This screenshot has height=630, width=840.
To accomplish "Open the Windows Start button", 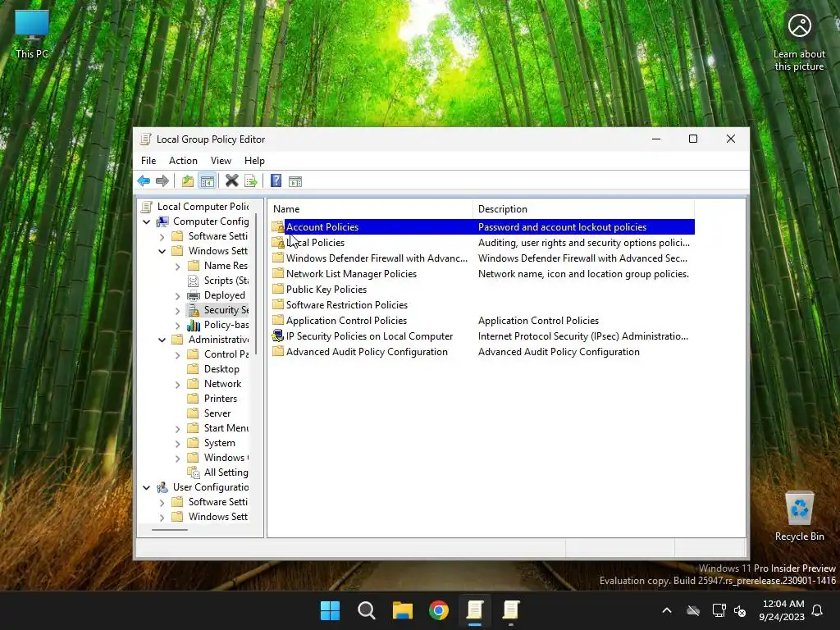I will coord(330,610).
